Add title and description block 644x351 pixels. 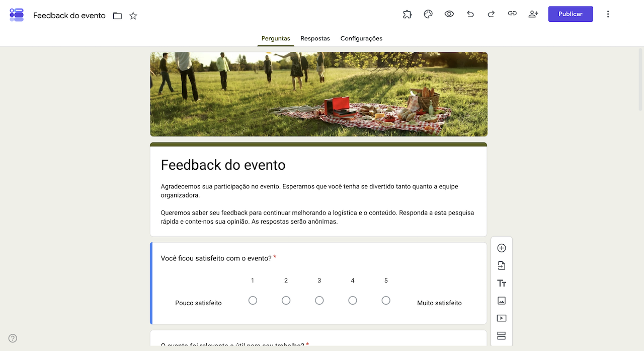(x=501, y=284)
